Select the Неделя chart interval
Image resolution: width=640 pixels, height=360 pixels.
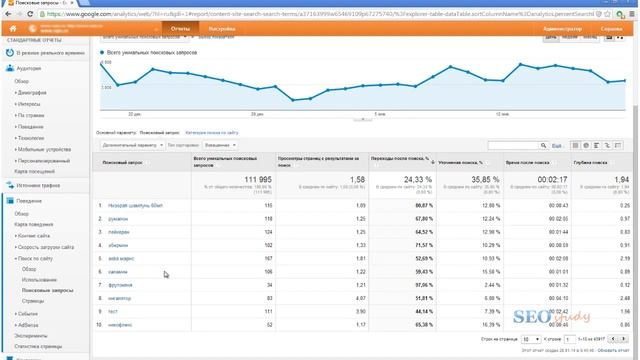(x=570, y=37)
